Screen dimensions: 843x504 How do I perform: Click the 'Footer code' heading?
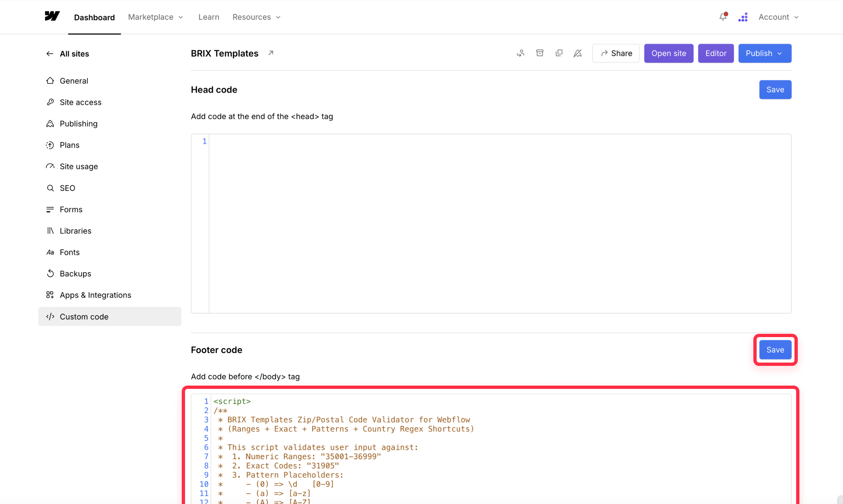click(x=216, y=350)
